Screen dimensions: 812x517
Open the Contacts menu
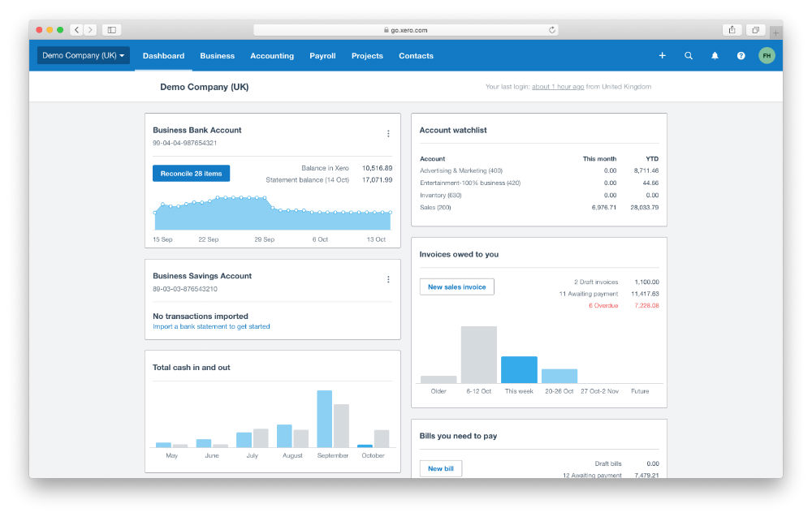click(x=416, y=56)
